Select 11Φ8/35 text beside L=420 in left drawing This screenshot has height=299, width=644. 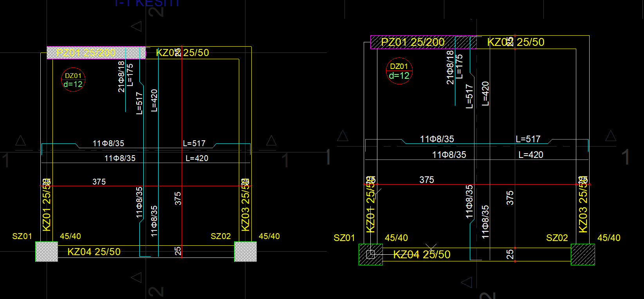(x=120, y=158)
